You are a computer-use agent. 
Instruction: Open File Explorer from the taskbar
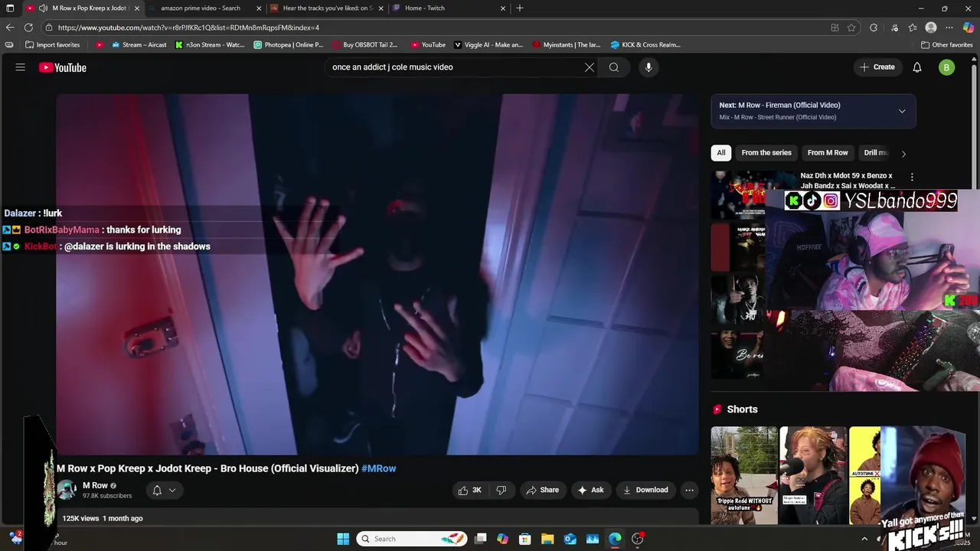[x=547, y=539]
